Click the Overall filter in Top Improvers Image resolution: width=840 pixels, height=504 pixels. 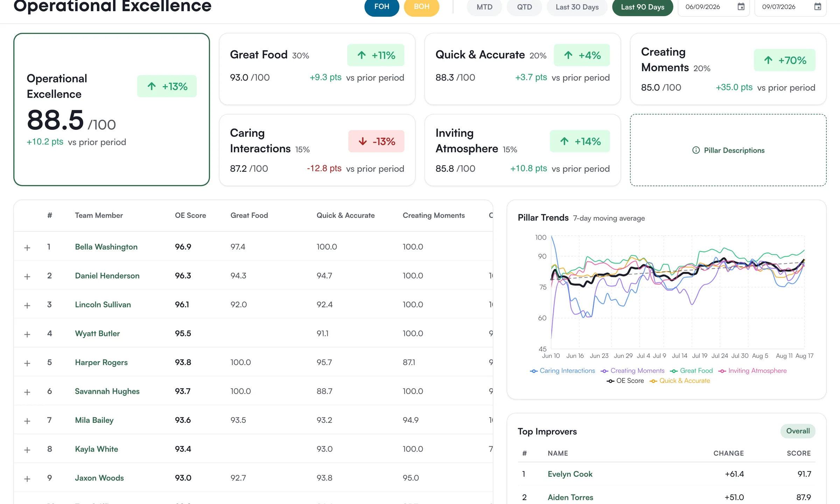[x=798, y=431]
